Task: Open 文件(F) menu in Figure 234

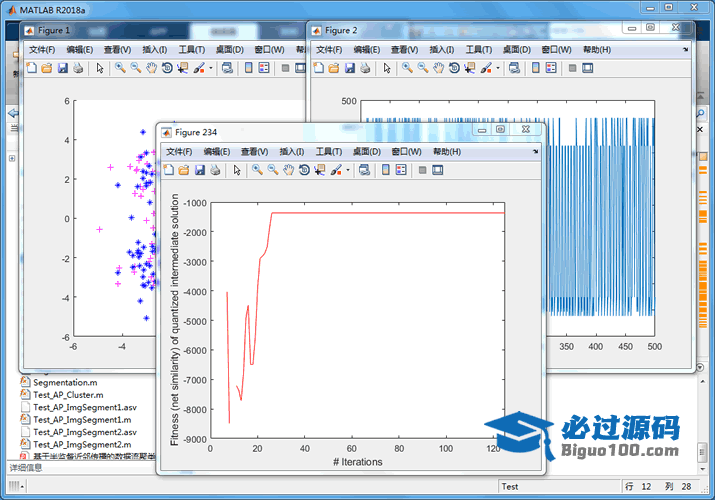Action: click(x=179, y=151)
